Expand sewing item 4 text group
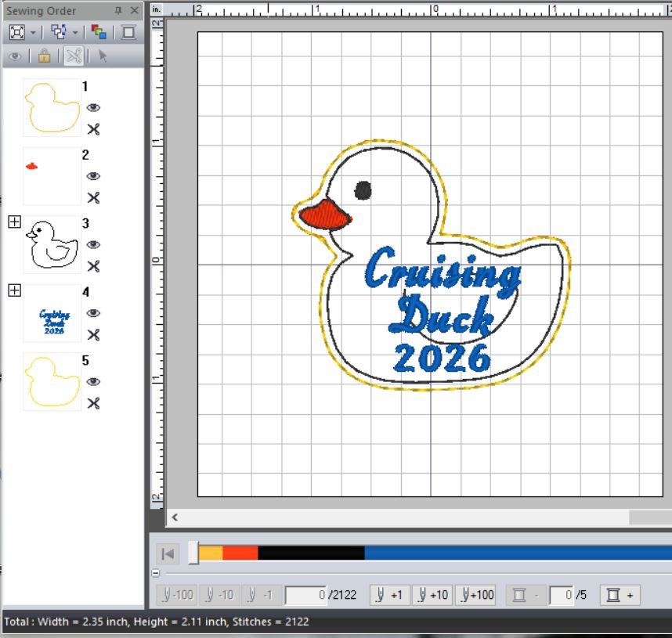Screen dimensions: 672x638 tap(13, 291)
